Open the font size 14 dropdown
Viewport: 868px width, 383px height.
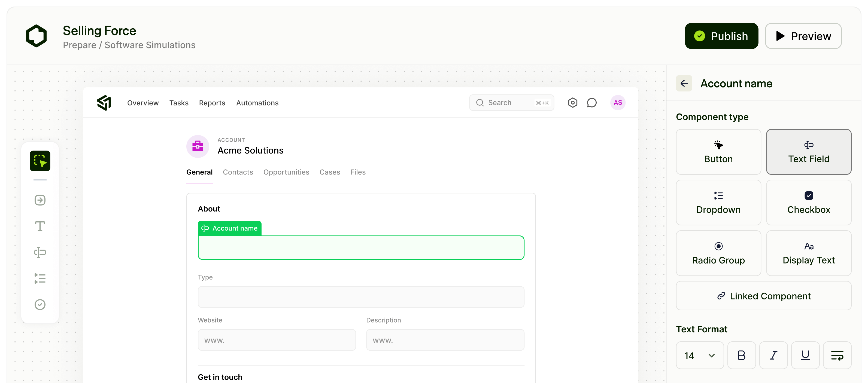[x=700, y=355]
